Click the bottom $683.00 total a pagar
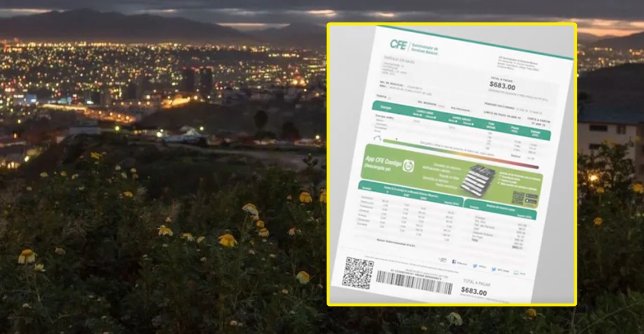 474,292
